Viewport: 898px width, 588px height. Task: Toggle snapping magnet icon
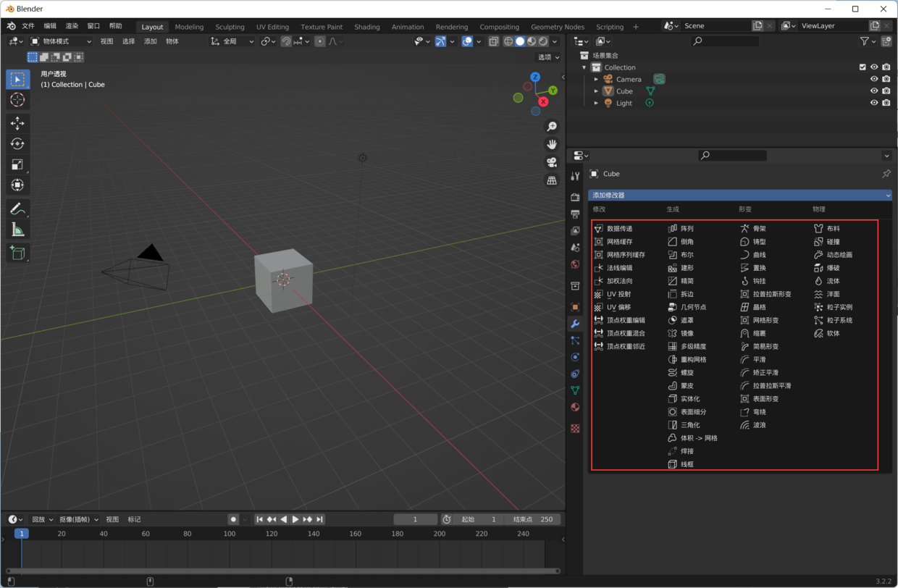point(286,41)
